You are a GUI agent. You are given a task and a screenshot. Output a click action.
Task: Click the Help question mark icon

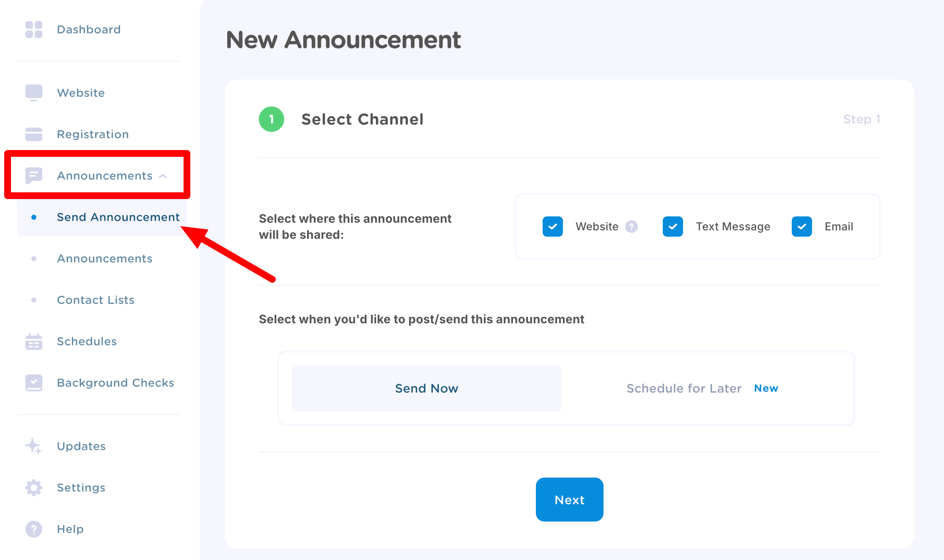click(x=34, y=529)
